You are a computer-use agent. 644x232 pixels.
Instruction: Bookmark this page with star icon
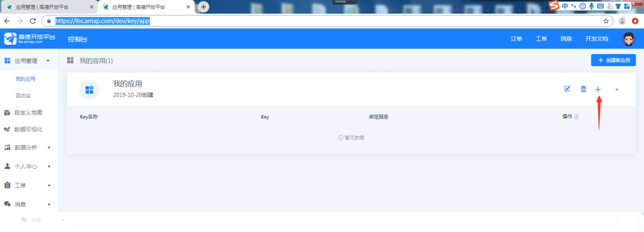point(606,21)
